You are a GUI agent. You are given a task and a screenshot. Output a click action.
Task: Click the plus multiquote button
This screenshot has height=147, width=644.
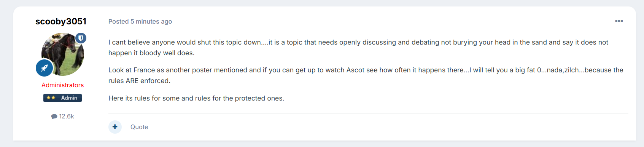pos(115,127)
